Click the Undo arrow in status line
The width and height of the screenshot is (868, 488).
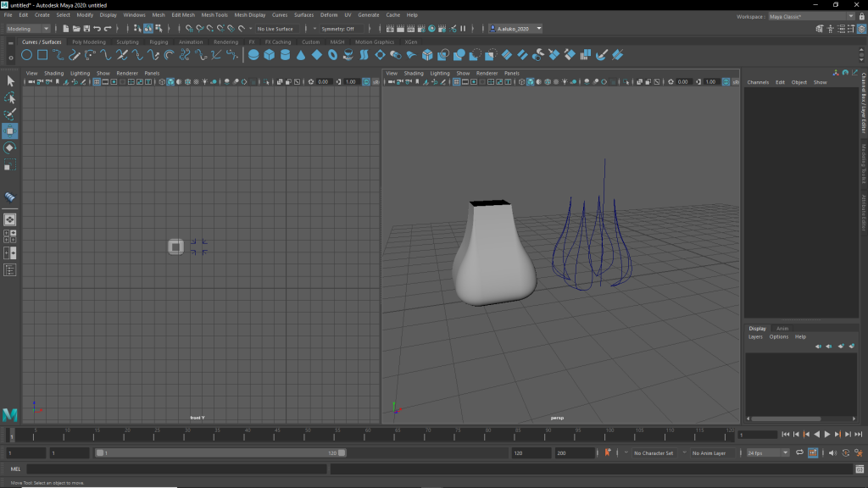[x=97, y=29]
